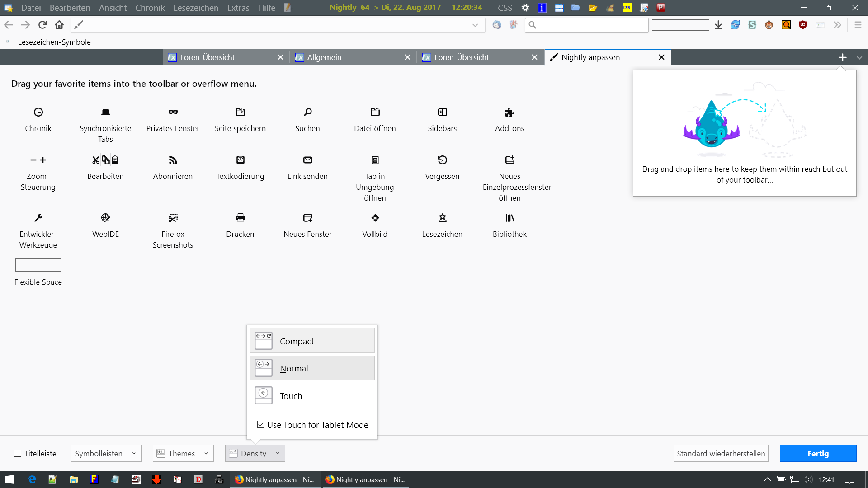Select Compact density option
This screenshot has height=488, width=868.
(312, 341)
